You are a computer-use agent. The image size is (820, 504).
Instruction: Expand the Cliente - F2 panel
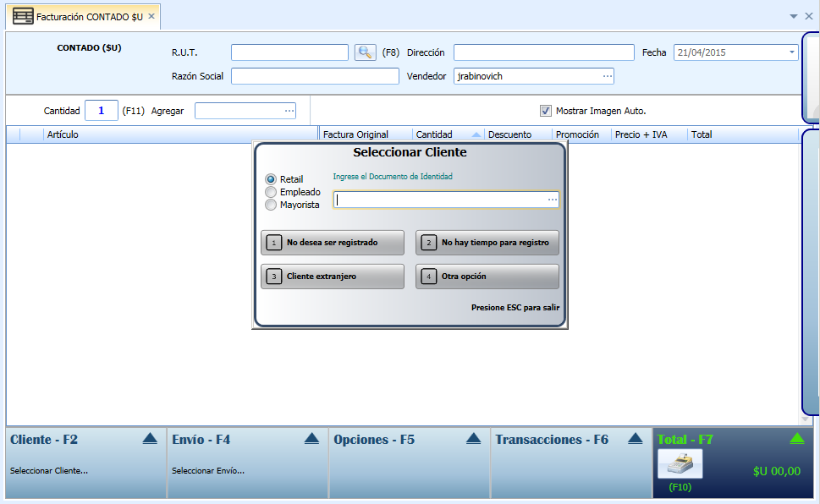(150, 439)
